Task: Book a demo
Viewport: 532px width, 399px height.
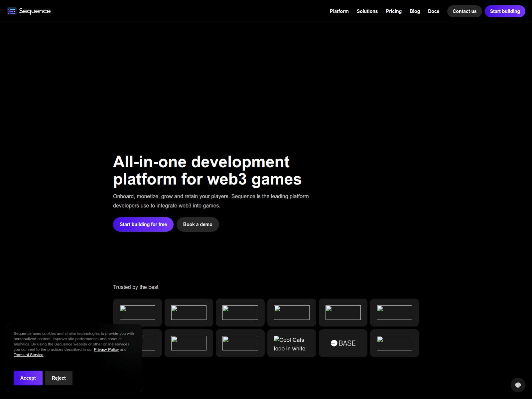Action: 198,224
